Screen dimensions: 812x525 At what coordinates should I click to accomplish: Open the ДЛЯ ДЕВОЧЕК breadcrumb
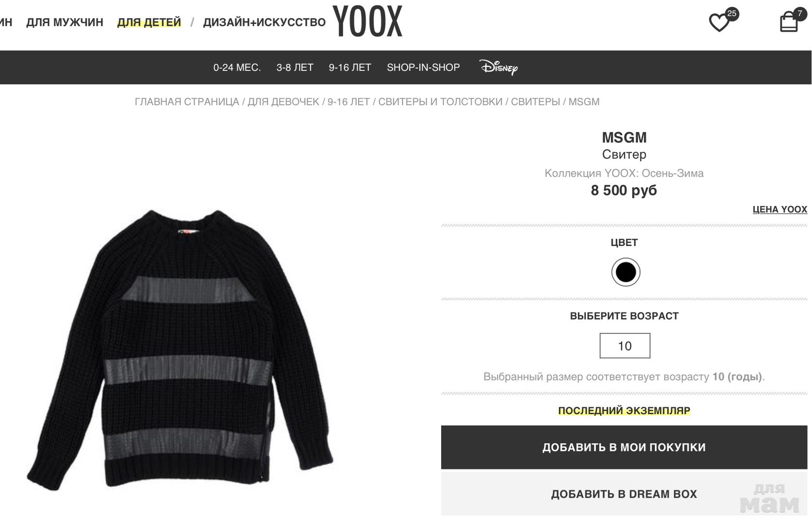283,102
